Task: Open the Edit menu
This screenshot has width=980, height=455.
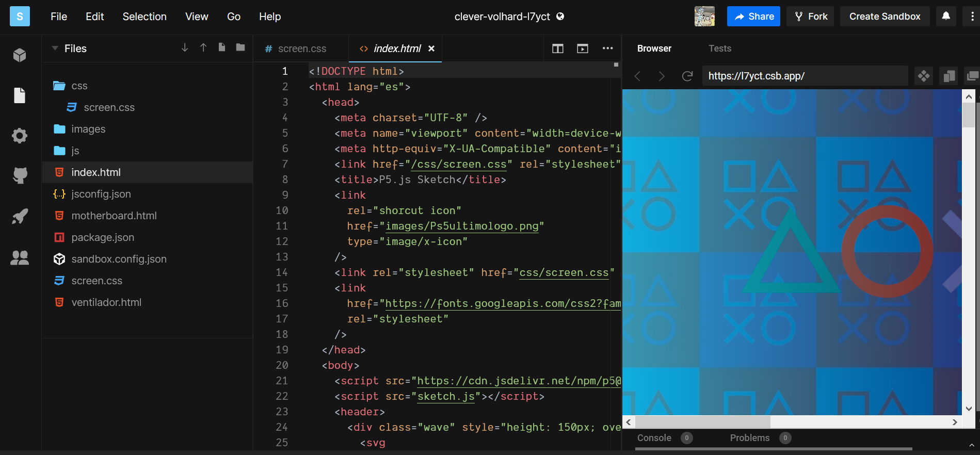Action: (x=95, y=17)
